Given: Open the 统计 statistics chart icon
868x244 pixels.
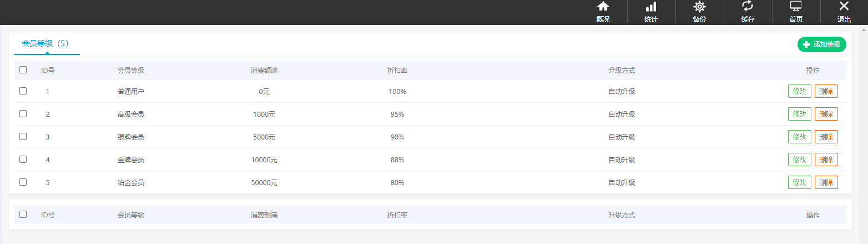Looking at the screenshot, I should coord(651,7).
